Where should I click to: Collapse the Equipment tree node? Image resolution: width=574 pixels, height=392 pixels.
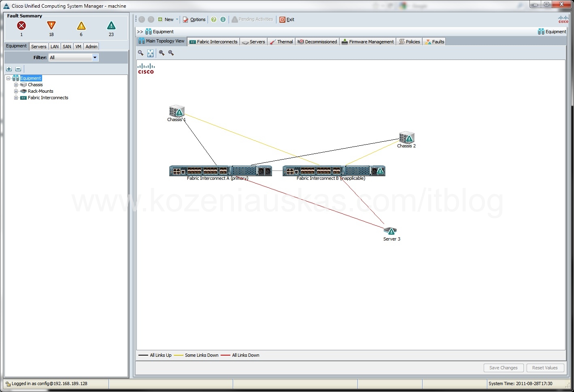click(8, 78)
